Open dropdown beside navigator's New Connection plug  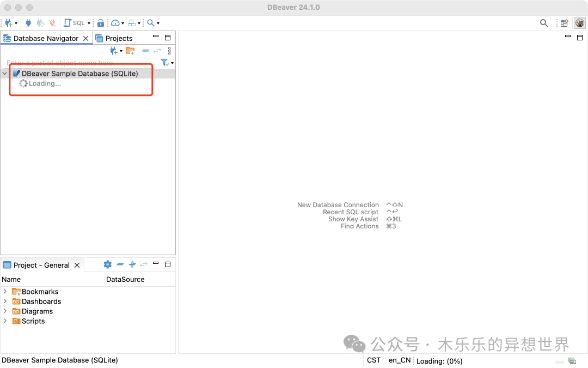(121, 51)
